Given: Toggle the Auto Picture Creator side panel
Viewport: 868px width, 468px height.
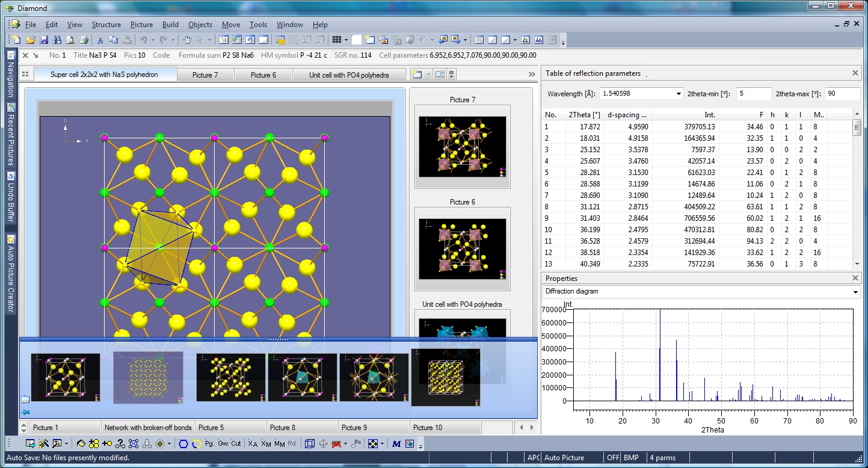Looking at the screenshot, I should coord(10,274).
